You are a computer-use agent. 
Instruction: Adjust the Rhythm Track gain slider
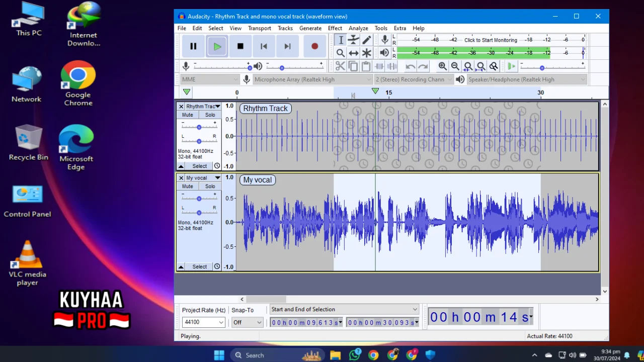[x=199, y=127]
